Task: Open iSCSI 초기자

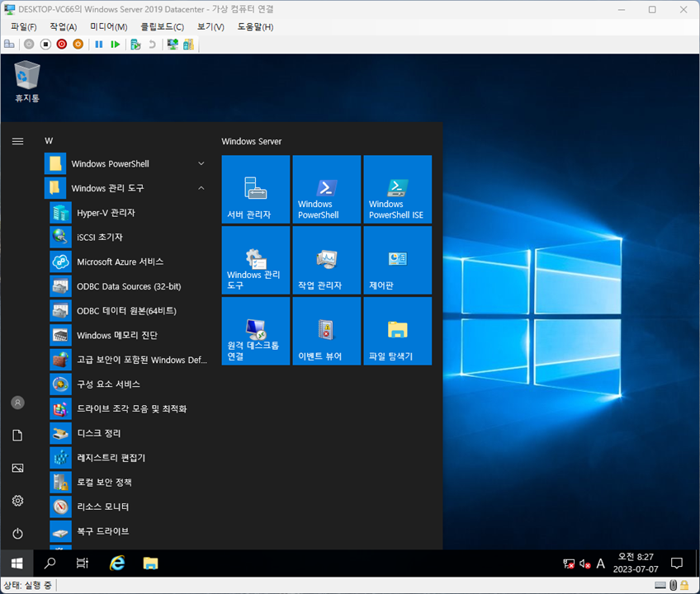Action: (129, 238)
